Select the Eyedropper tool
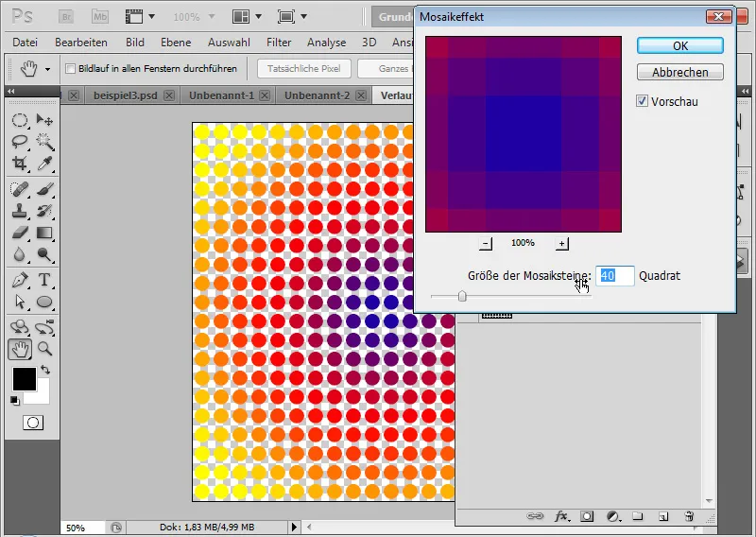The image size is (756, 537). point(44,163)
